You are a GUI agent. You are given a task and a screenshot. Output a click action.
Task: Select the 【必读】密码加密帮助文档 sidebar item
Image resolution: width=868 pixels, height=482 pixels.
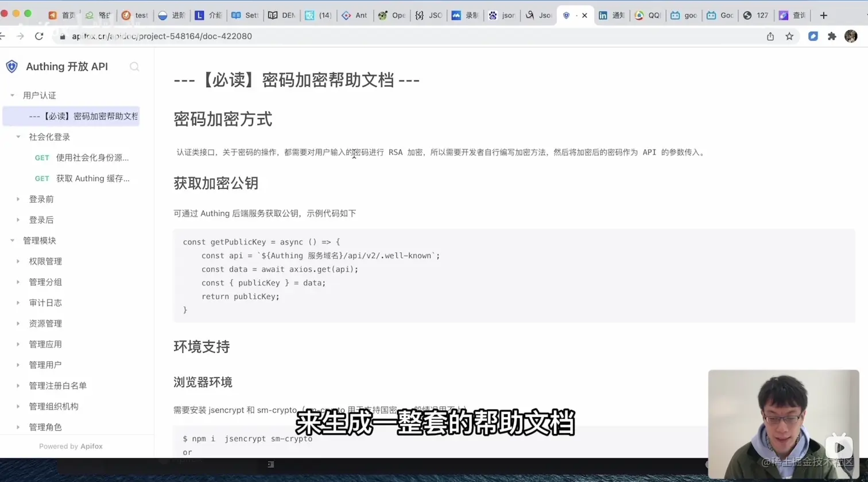(x=71, y=116)
